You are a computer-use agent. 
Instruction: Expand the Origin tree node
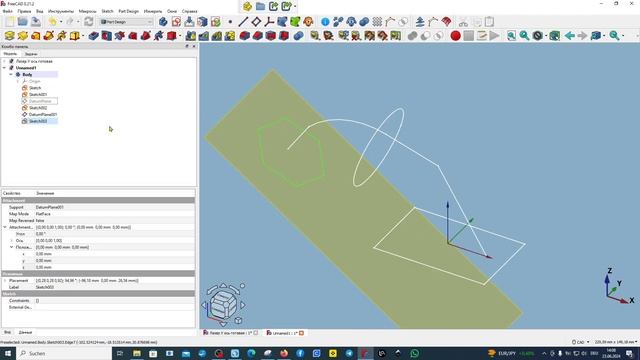18,81
